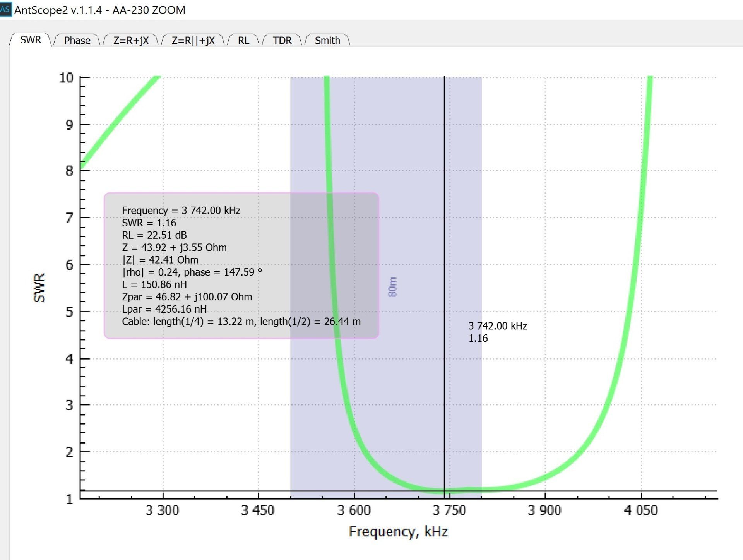Show the Smith chart tab
743x560 pixels.
pyautogui.click(x=327, y=40)
